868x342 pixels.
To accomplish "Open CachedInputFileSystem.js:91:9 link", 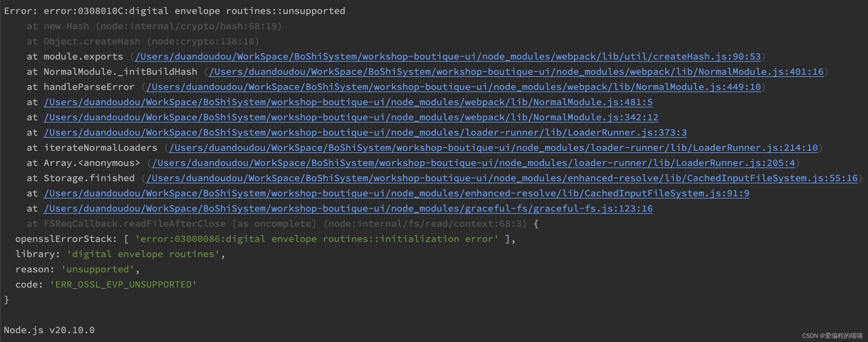I will 397,193.
